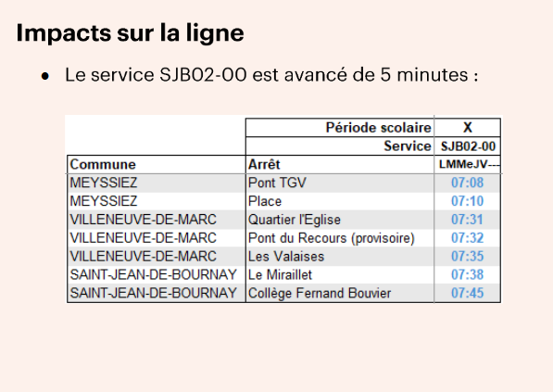Screen dimensions: 553x392
Task: Click the 'Le Miraillet' stop cell
Action: 340,274
